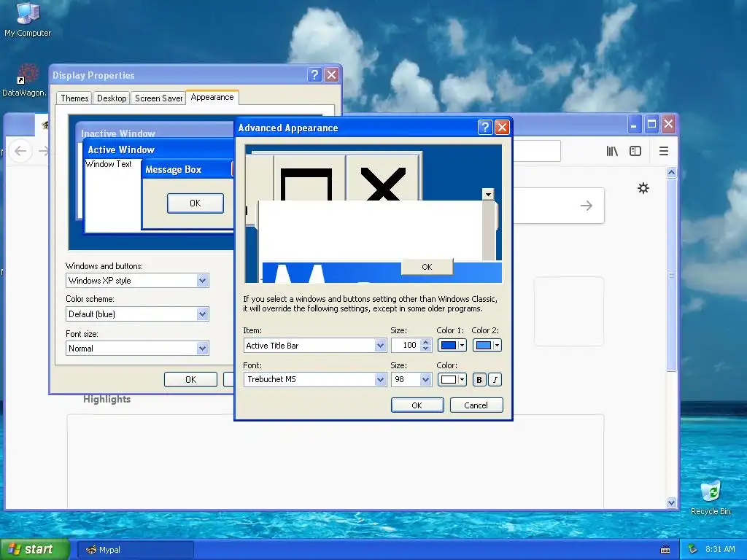Toggle the browser sidebar icon
Screen dimensions: 747x560
(x=635, y=151)
